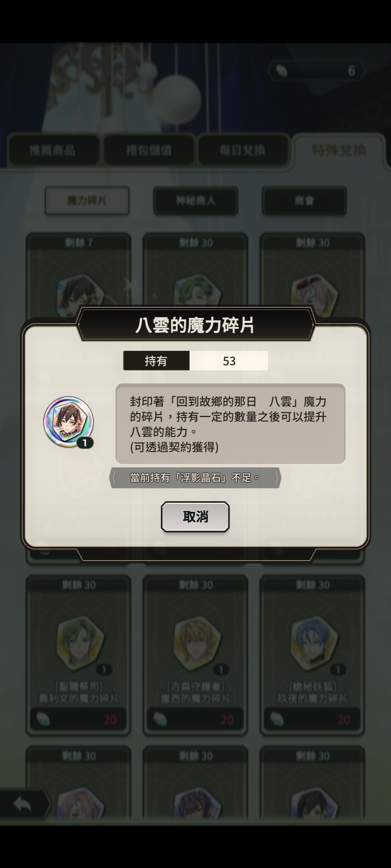Tap the 取消 cancel button
This screenshot has height=868, width=391.
click(x=195, y=516)
